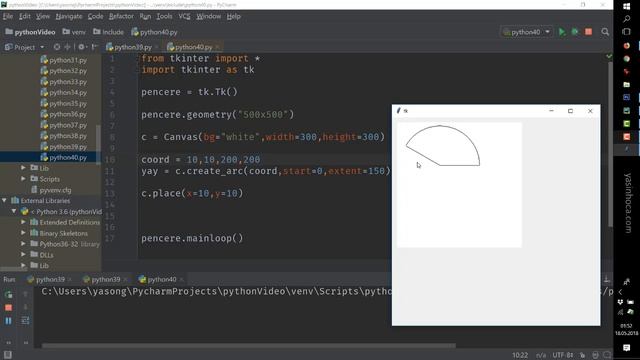Screen dimensions: 640x360
Task: Open the Edit menu
Action: tap(24, 16)
